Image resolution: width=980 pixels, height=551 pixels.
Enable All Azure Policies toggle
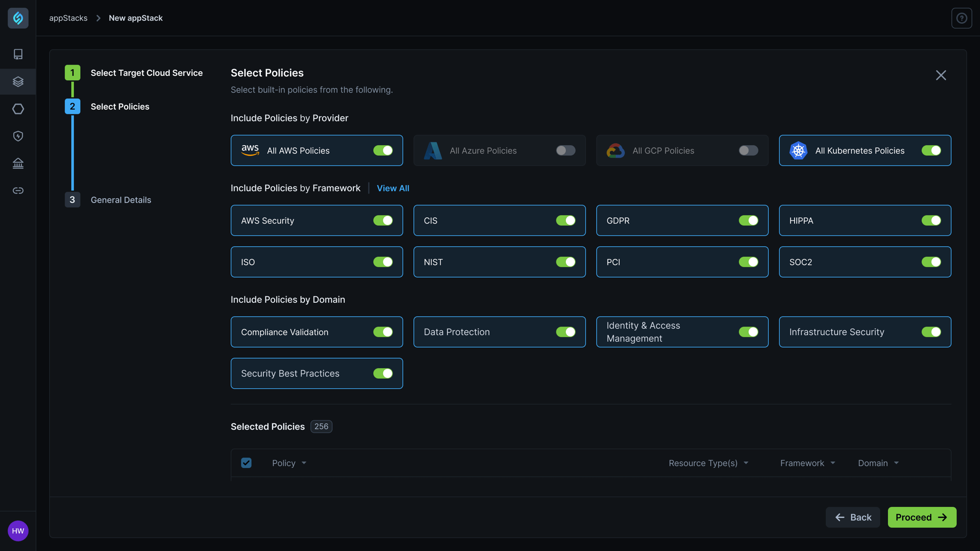[565, 150]
